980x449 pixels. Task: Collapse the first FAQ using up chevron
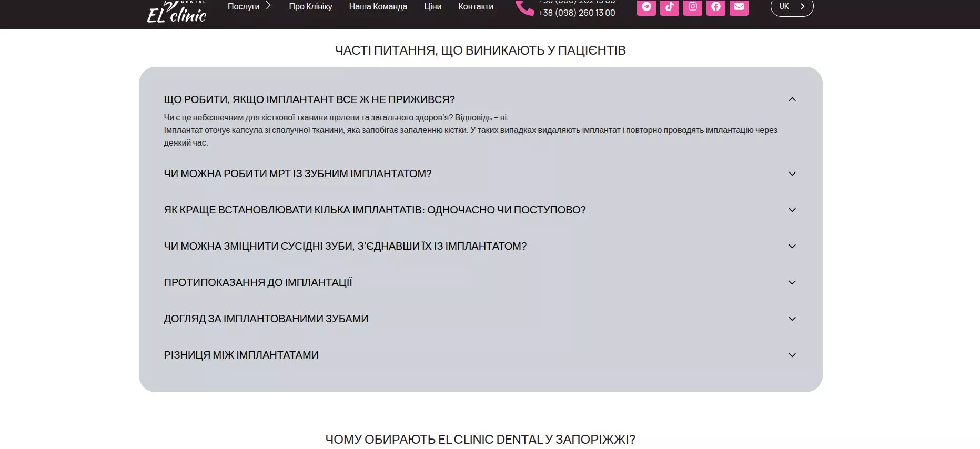(x=792, y=99)
